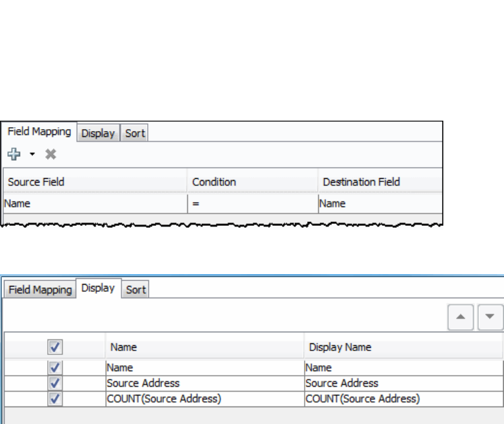Click the Source Field column header
This screenshot has height=424, width=504.
pos(36,182)
